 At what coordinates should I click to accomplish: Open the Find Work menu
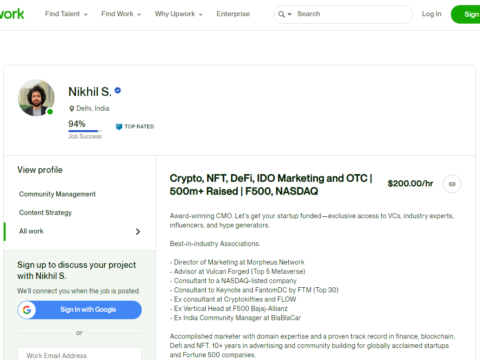(x=121, y=14)
